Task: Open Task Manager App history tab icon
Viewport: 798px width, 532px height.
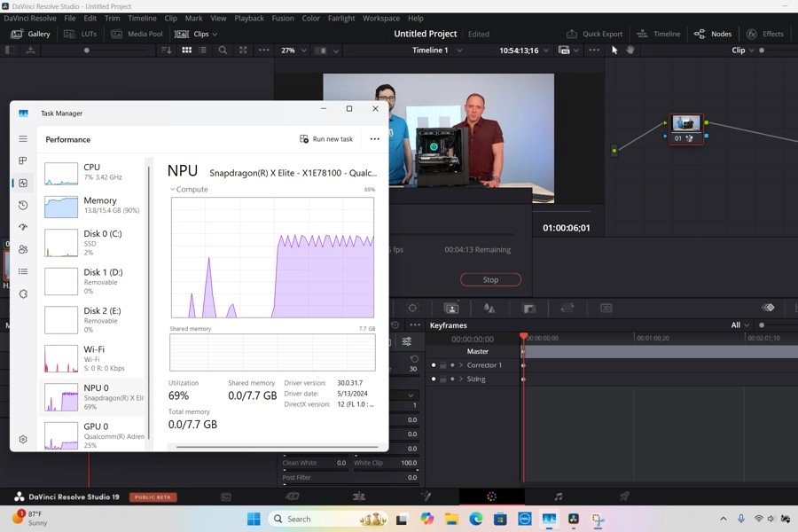Action: 23,205
